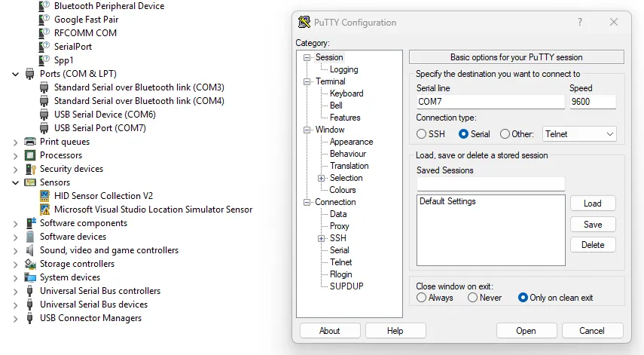Viewport: 644px width, 355px height.
Task: Click the PuTTY title bar icon
Action: coord(304,22)
